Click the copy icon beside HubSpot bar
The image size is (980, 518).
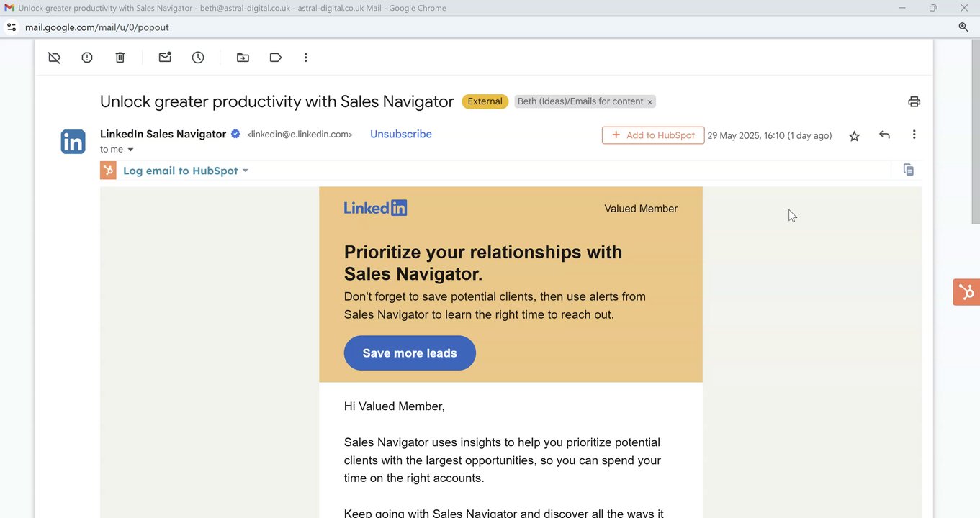click(x=908, y=170)
